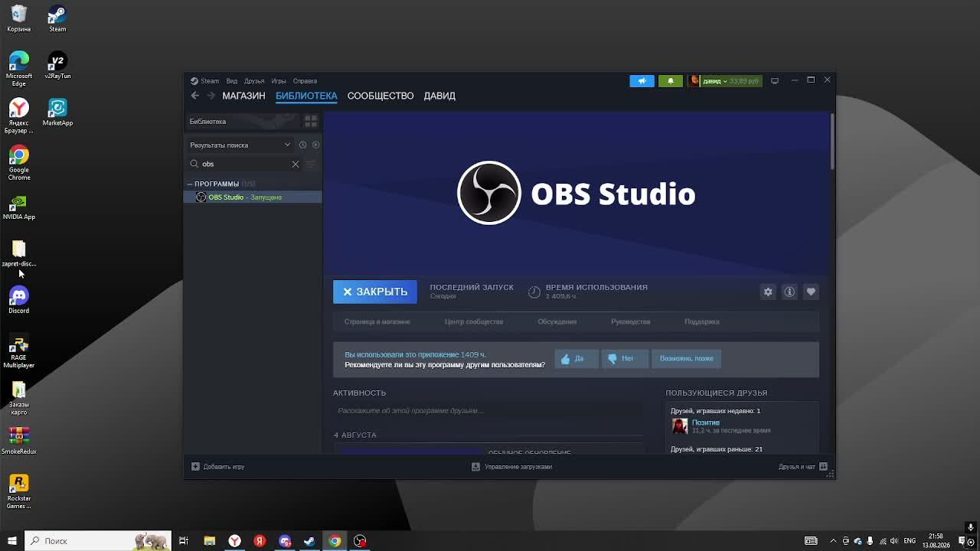980x551 pixels.
Task: Open the Игры menu
Action: (279, 80)
